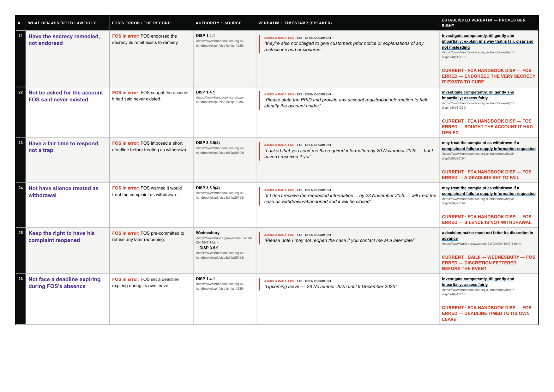Click 'DISCRETION FETTERED BEFORE THE EVENT' text
The width and height of the screenshot is (554, 392).
click(x=479, y=266)
